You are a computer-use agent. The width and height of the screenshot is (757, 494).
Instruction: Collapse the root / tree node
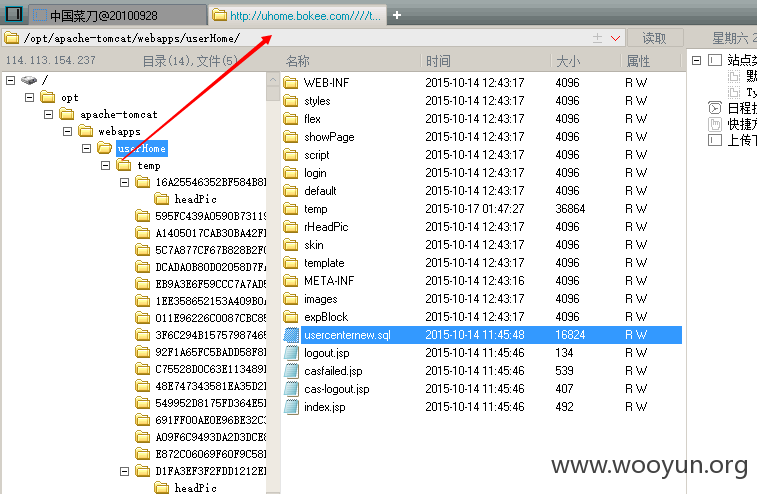pos(11,80)
